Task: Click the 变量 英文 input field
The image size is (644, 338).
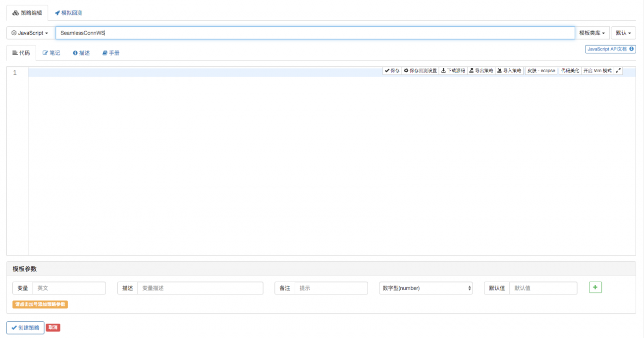Action: (69, 288)
